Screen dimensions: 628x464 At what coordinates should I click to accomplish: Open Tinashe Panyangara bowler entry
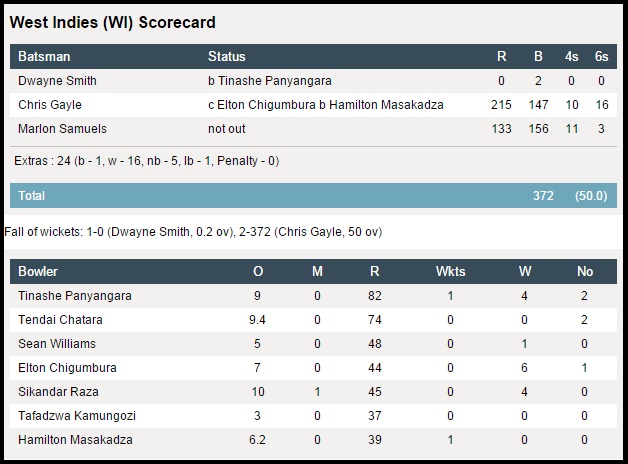75,296
